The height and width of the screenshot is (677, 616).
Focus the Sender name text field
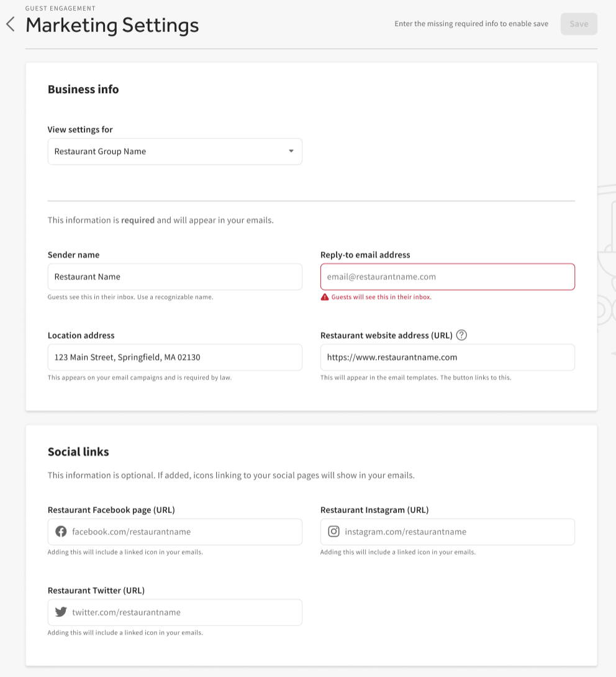[174, 277]
